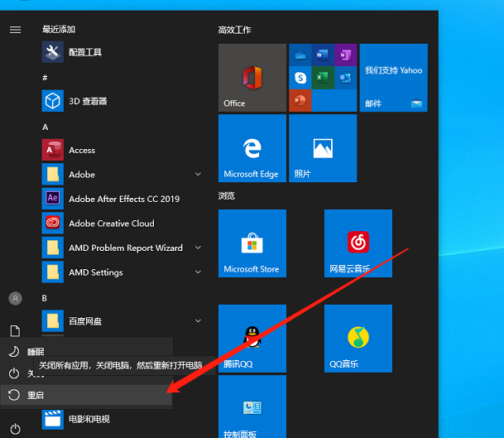
Task: Open the Microsoft Store tile
Action: pyautogui.click(x=252, y=243)
